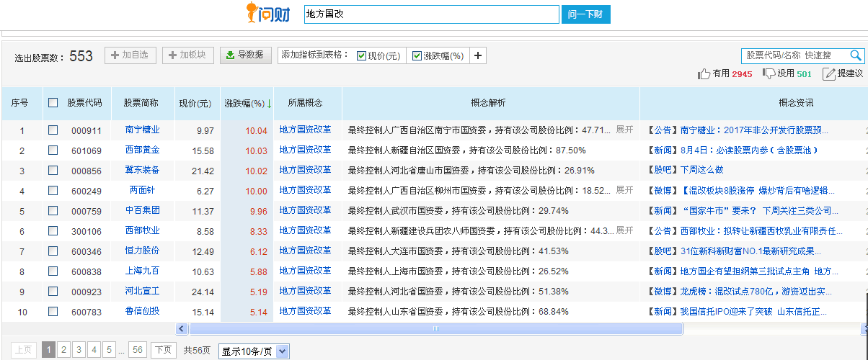Screen dimensions: 868x360
Task: Open the 西部黄金 stock link
Action: 142,150
